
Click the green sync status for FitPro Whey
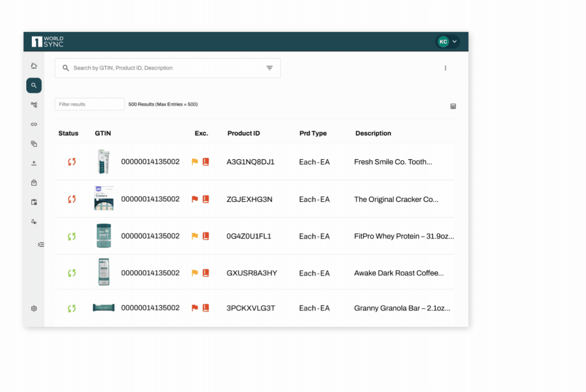72,236
